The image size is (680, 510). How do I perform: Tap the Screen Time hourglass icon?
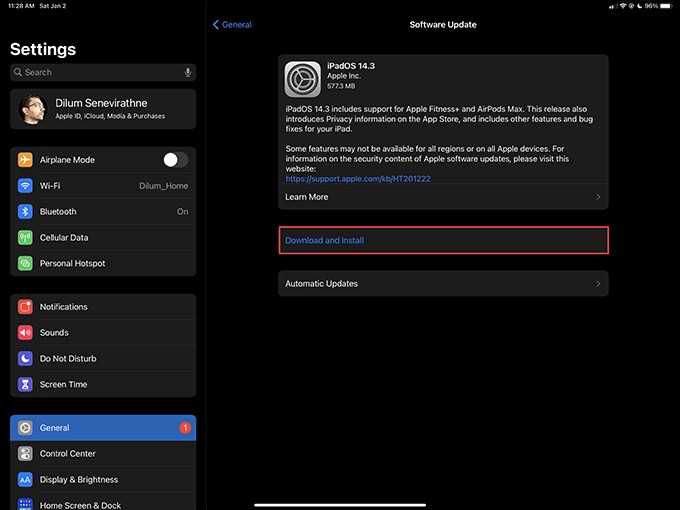click(25, 384)
